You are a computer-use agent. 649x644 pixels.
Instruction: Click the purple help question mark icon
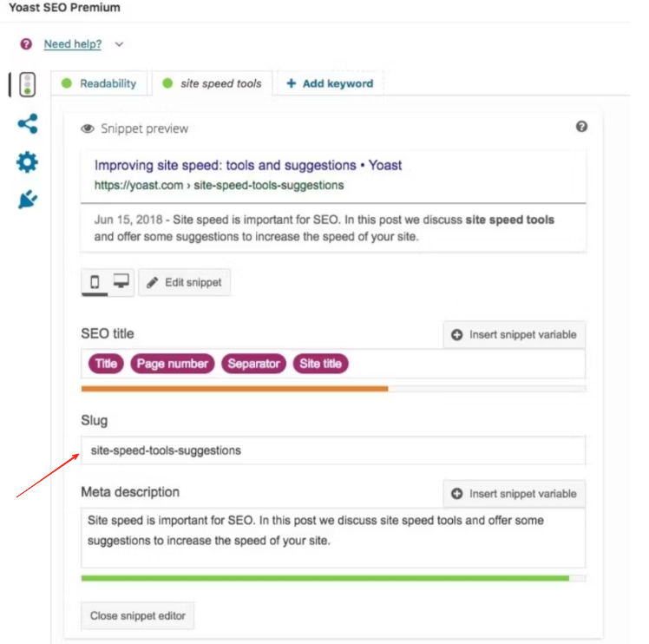[x=26, y=44]
